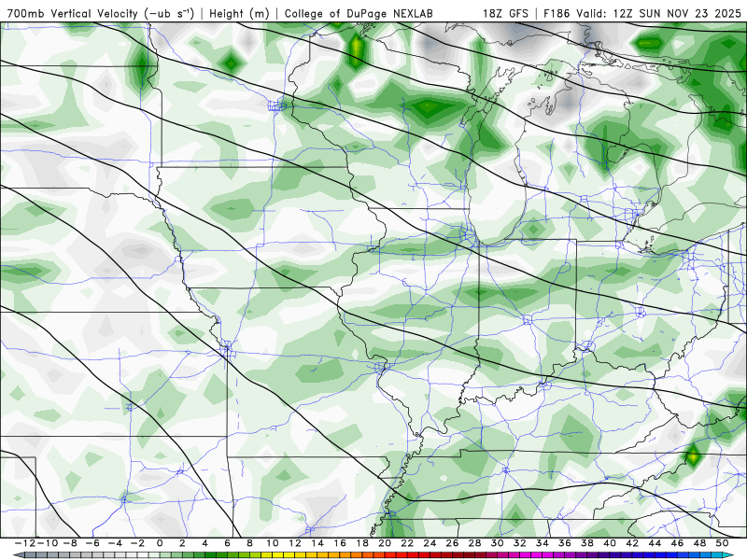Image resolution: width=747 pixels, height=560 pixels.
Task: Pick the "40" color scale label
Action: [x=610, y=543]
